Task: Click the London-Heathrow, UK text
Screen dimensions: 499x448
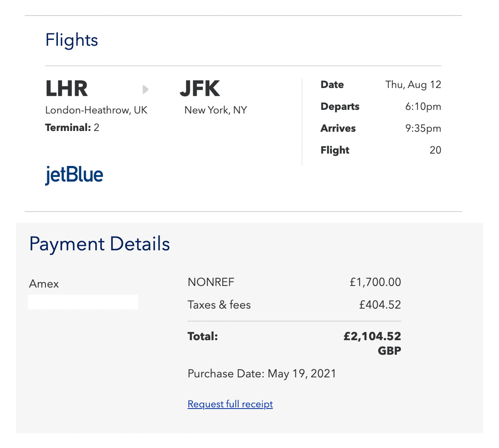Action: tap(96, 110)
